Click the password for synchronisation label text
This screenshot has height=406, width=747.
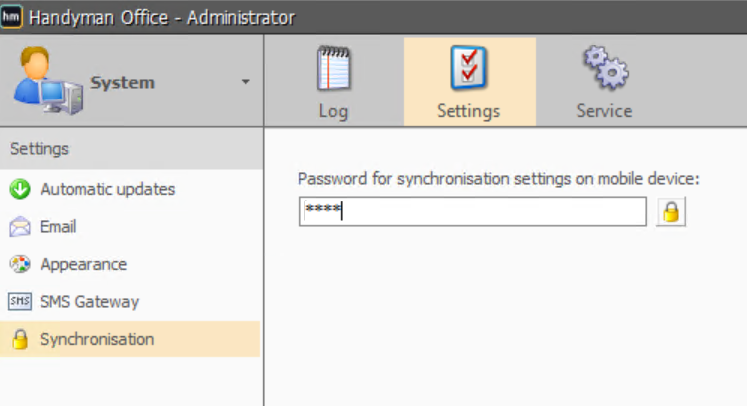498,179
